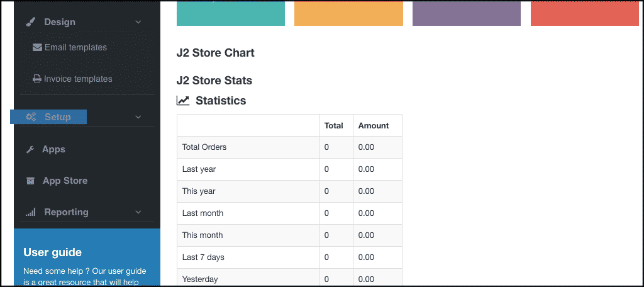Click the Last month amount 0.00
The width and height of the screenshot is (644, 287).
click(366, 213)
